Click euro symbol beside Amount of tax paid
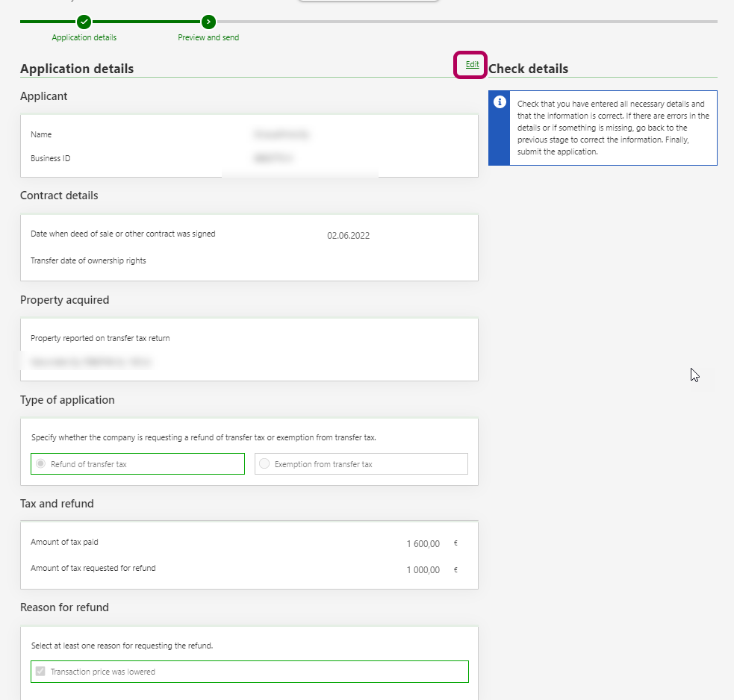The image size is (734, 700). (455, 544)
